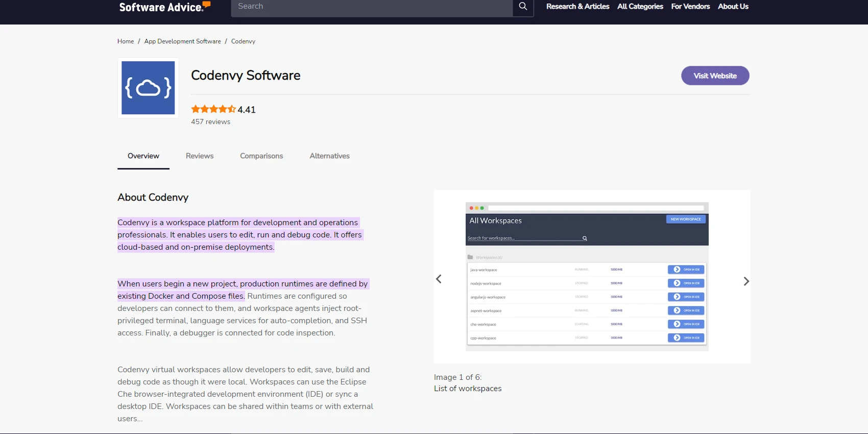Viewport: 868px width, 434px height.
Task: Open All Categories menu
Action: point(640,7)
